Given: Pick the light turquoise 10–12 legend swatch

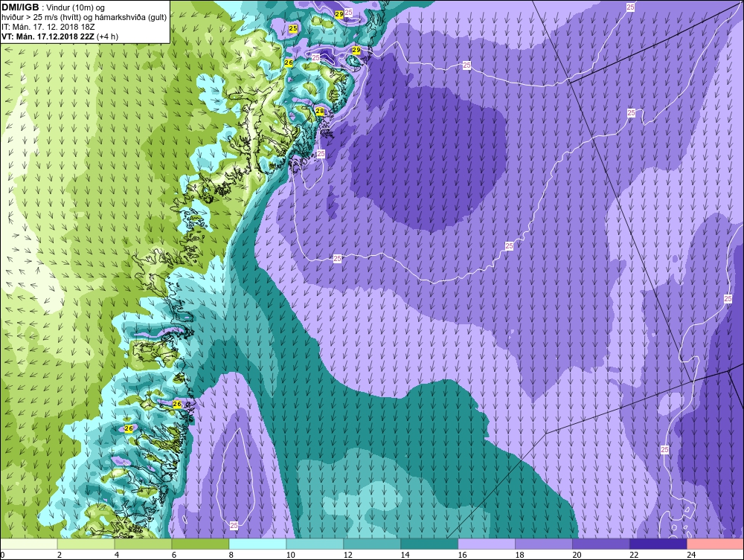Looking at the screenshot, I should [x=315, y=544].
